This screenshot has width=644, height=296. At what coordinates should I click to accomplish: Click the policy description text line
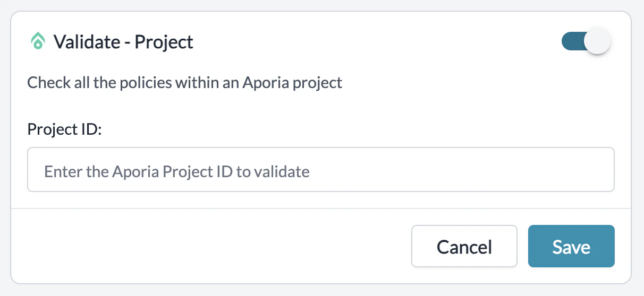(x=185, y=83)
